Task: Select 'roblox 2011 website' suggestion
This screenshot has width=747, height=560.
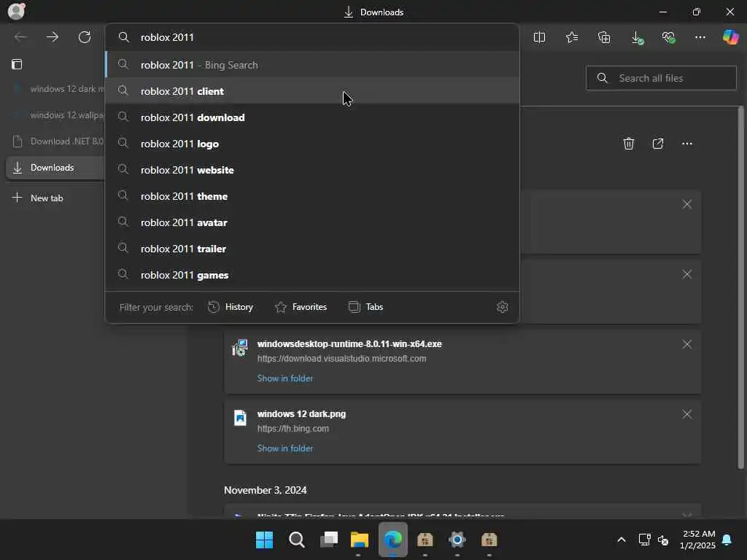Action: 312,170
